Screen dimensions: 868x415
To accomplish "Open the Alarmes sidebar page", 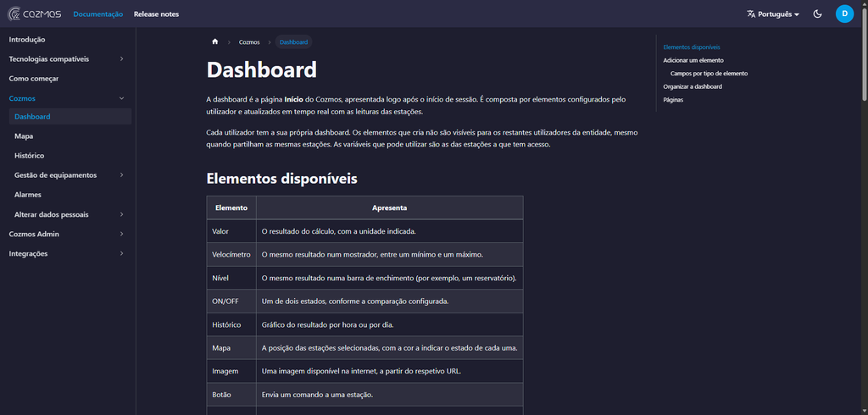I will (x=28, y=195).
